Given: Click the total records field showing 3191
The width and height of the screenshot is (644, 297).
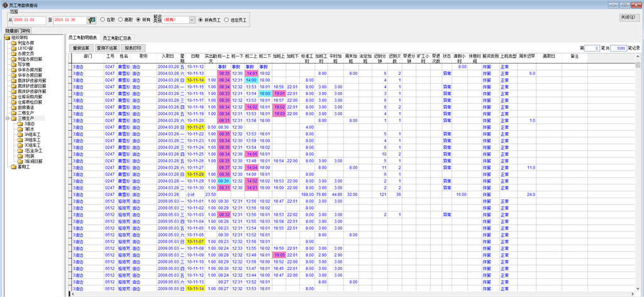Looking at the screenshot, I should click(618, 48).
